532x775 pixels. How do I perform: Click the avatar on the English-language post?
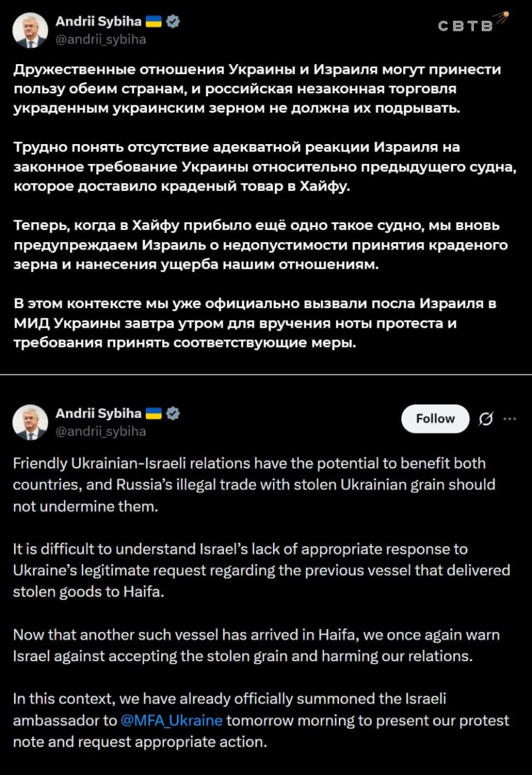[30, 422]
